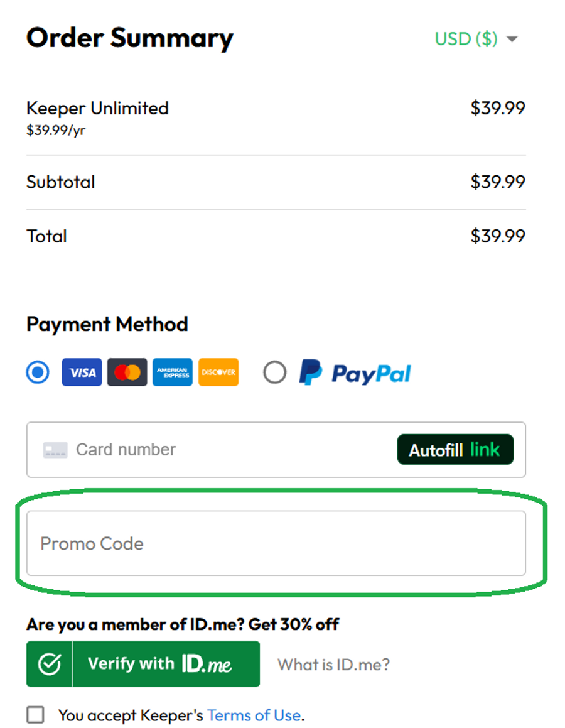Check the accept Keeper's Terms of Use box
The width and height of the screenshot is (565, 728).
point(36,715)
